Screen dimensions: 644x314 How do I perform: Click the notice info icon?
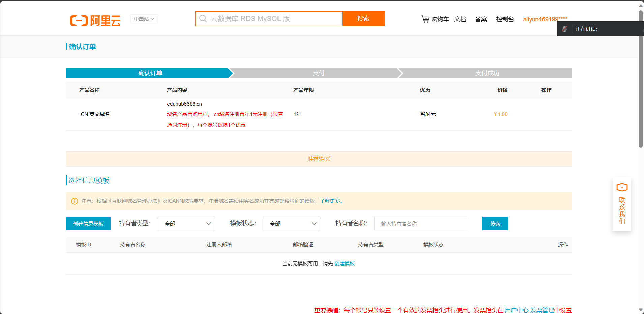(x=75, y=201)
